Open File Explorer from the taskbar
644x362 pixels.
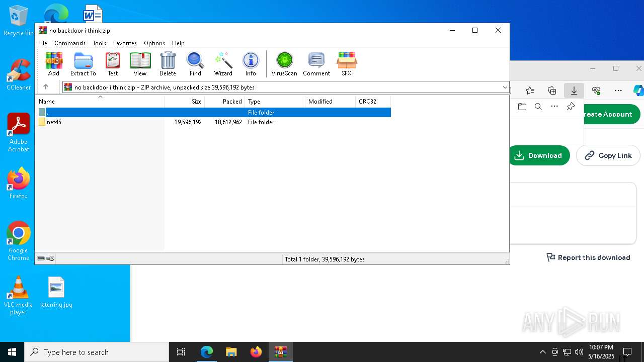231,352
